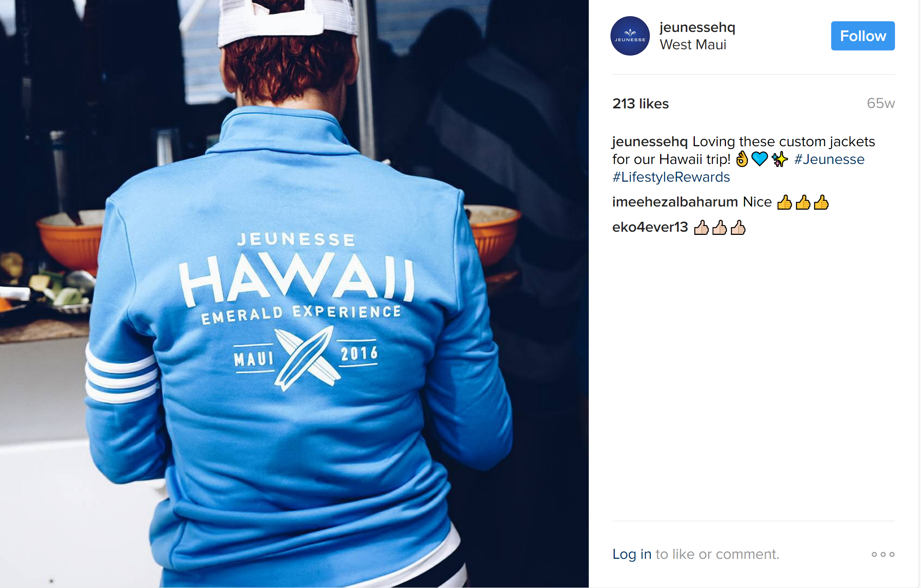Click the OK hand emoji in caption
Viewport: 921px width, 588px height.
[742, 159]
